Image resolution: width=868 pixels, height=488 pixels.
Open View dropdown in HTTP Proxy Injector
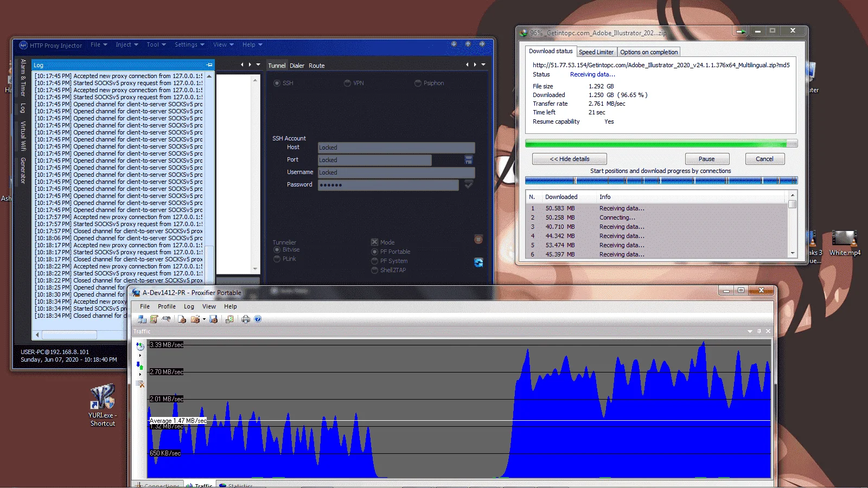[224, 44]
